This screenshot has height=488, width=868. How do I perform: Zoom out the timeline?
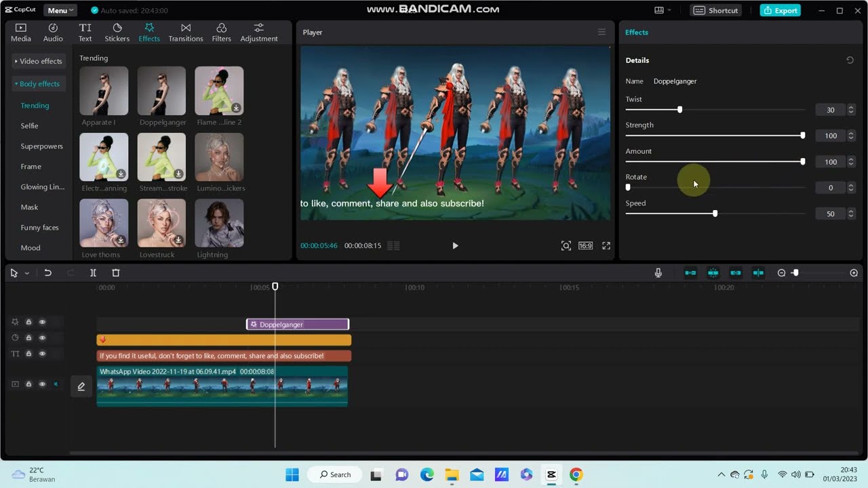click(781, 272)
